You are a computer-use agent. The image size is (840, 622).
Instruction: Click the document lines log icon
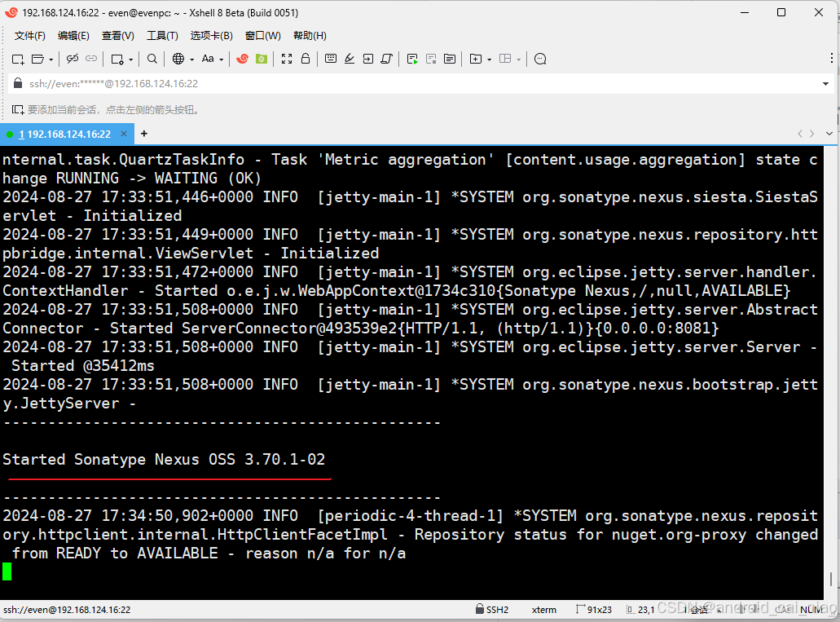[x=450, y=59]
